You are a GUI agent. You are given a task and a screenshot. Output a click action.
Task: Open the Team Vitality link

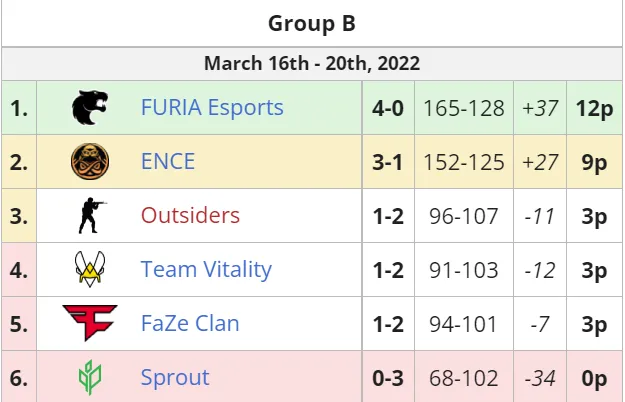pos(206,269)
